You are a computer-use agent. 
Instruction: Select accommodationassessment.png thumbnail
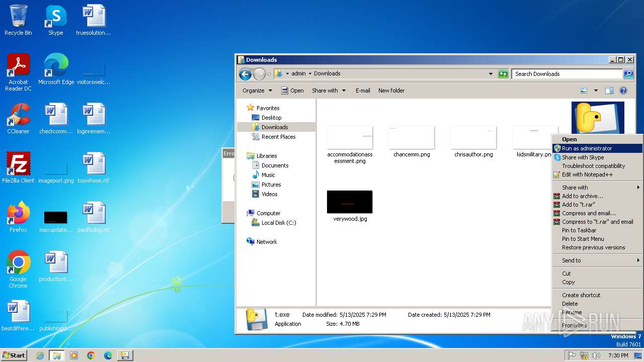tap(350, 145)
